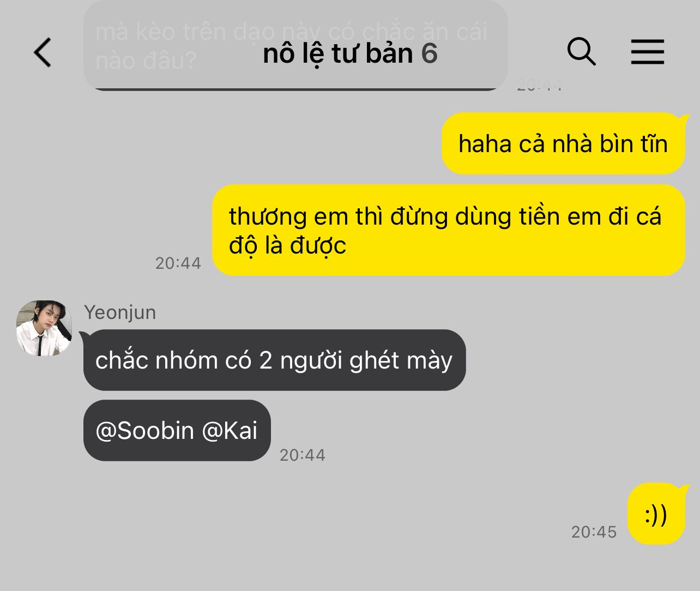
Task: Open the chat search magnifier
Action: click(581, 52)
